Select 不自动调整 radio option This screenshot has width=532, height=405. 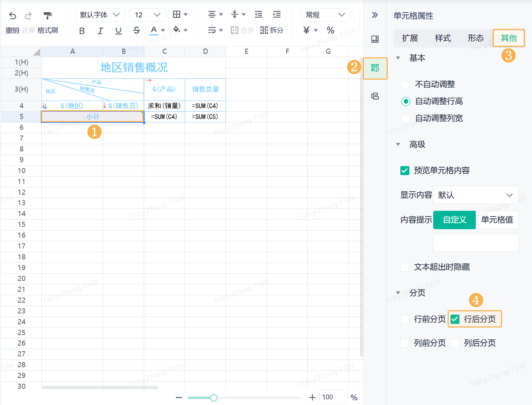(x=406, y=84)
